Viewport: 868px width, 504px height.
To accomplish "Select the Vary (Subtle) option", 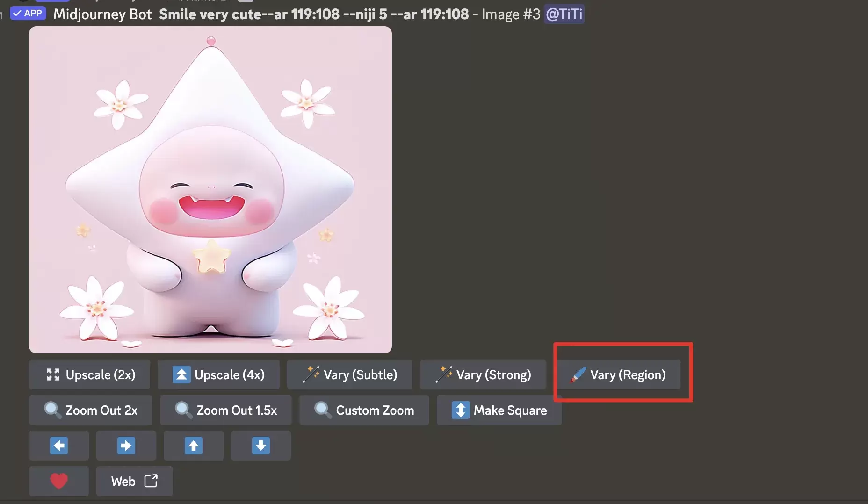I will [350, 374].
